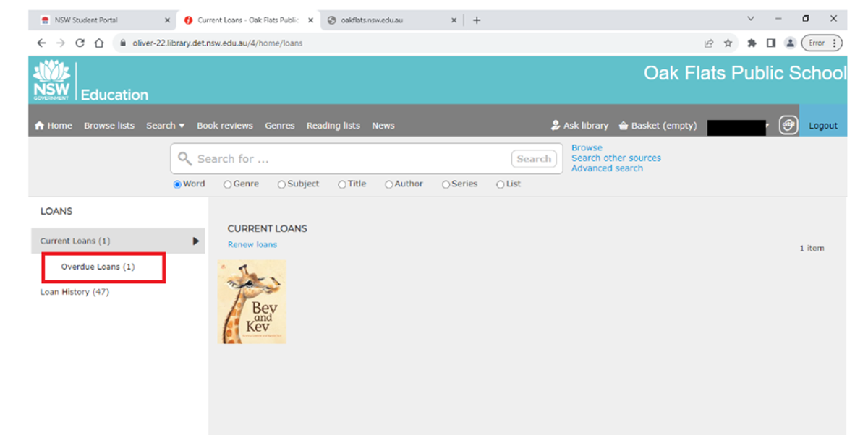Click the Bev and Kev book cover

[252, 302]
